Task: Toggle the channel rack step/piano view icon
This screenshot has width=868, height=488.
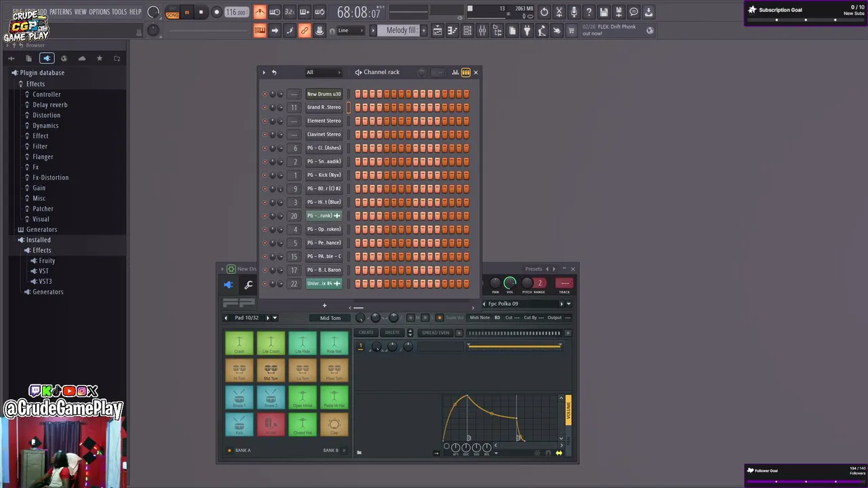Action: [466, 73]
